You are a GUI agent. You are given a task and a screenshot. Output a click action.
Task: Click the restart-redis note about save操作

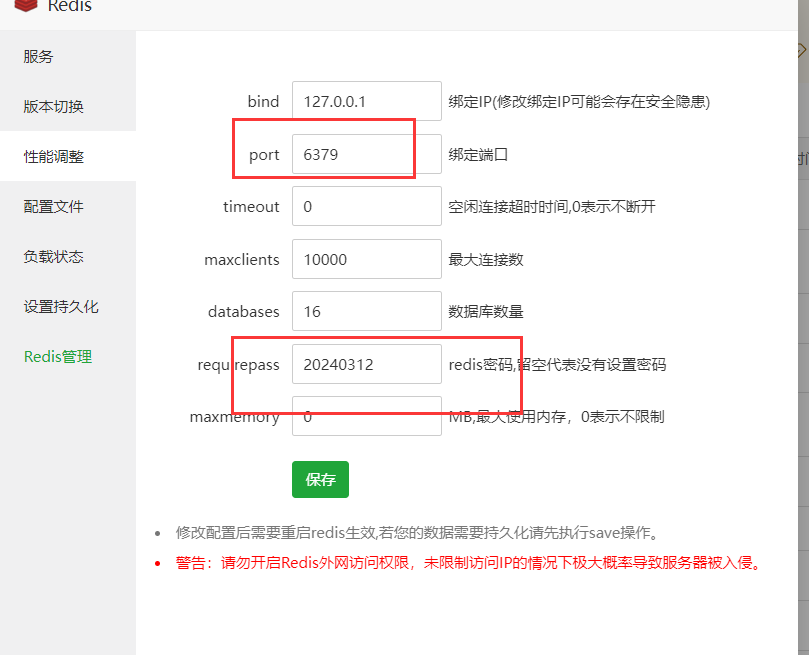click(x=418, y=532)
